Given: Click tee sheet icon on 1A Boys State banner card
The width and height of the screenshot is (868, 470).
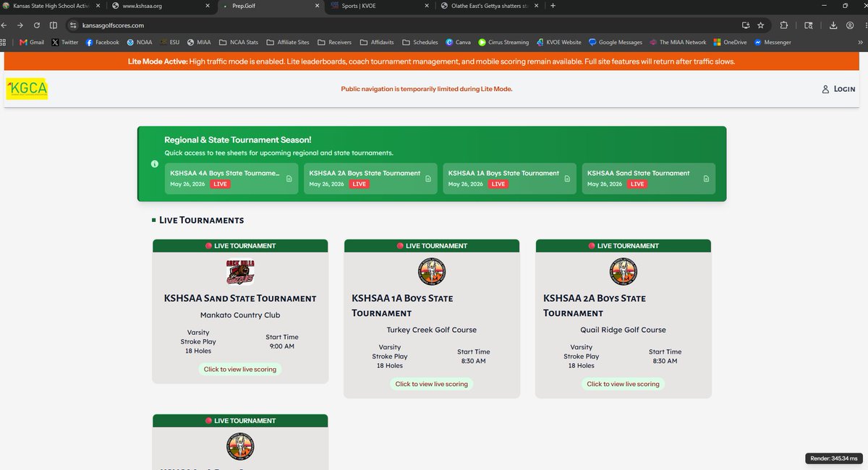Looking at the screenshot, I should coord(566,179).
